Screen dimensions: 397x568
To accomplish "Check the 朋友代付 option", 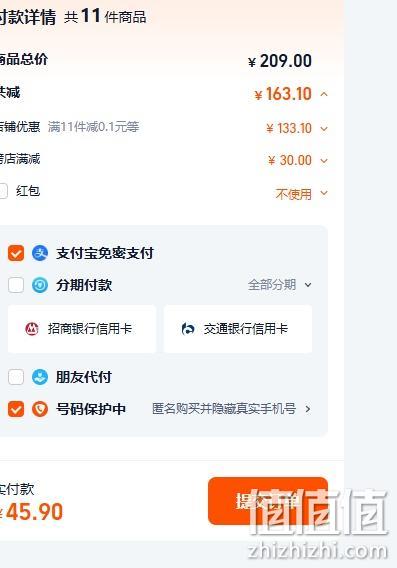I will point(16,377).
